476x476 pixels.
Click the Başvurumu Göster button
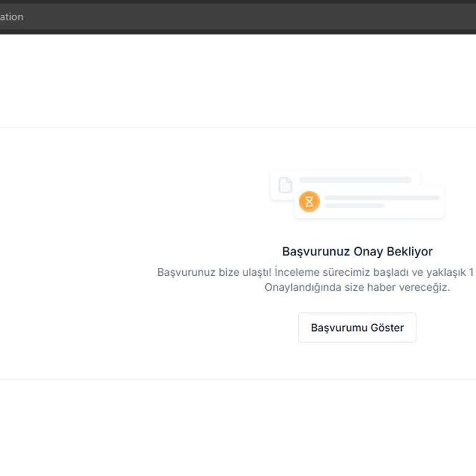pos(357,327)
